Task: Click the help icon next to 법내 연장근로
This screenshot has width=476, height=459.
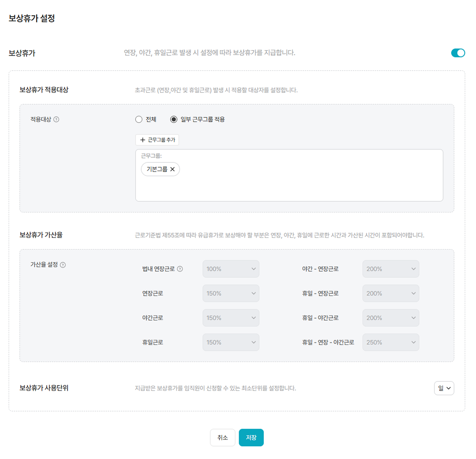Action: [x=180, y=269]
